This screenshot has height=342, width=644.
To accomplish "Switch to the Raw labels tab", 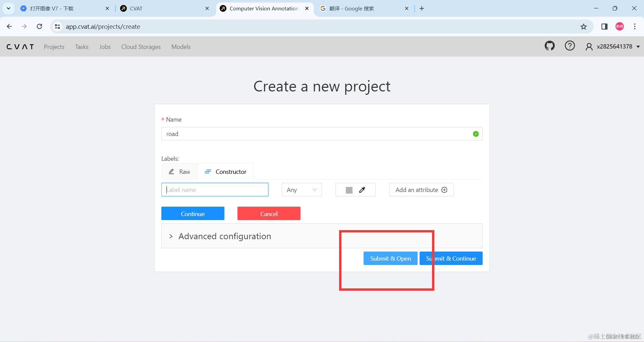I will point(179,172).
